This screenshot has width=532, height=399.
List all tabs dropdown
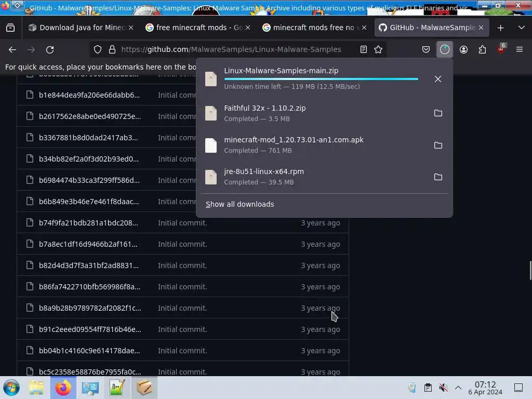click(x=522, y=28)
